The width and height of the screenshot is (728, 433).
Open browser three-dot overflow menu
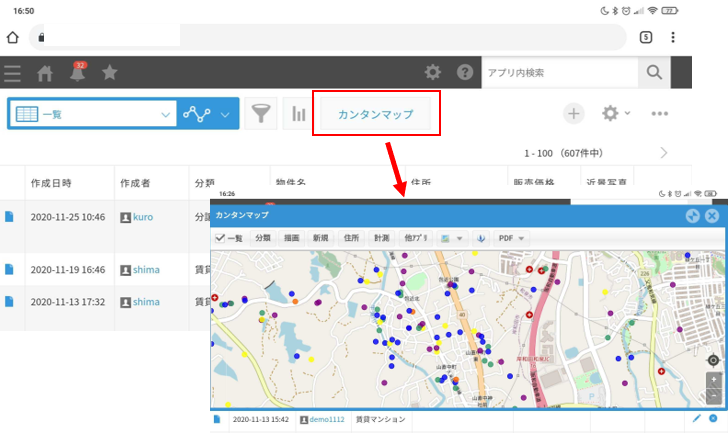click(673, 37)
